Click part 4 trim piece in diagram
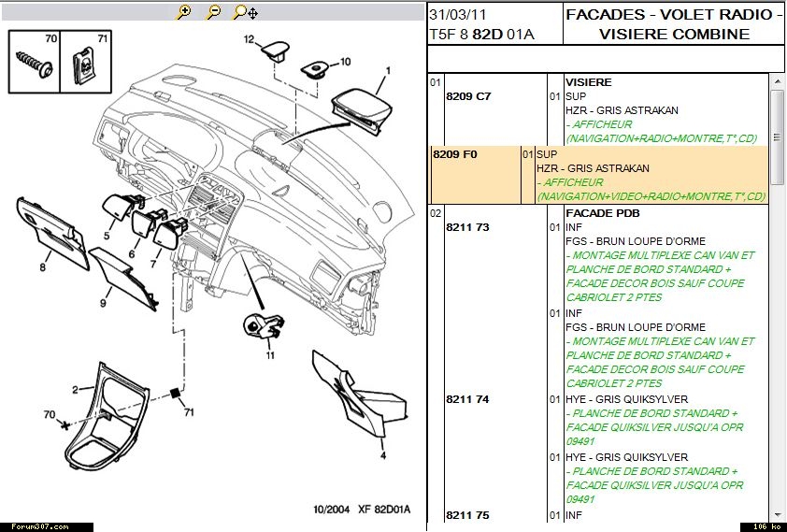787x532 pixels. click(x=357, y=397)
